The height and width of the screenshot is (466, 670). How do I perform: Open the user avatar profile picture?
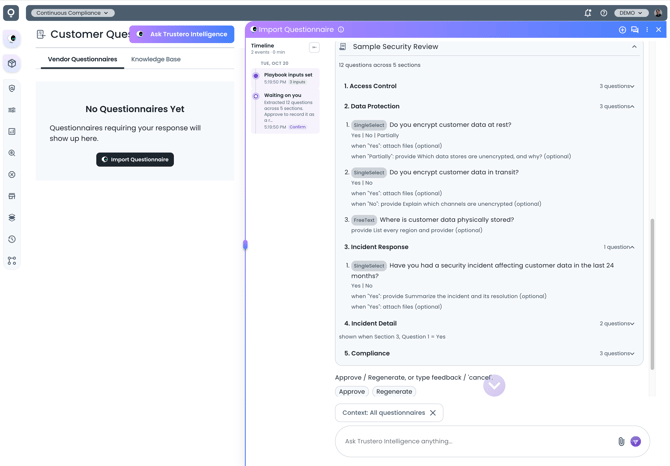pyautogui.click(x=658, y=13)
